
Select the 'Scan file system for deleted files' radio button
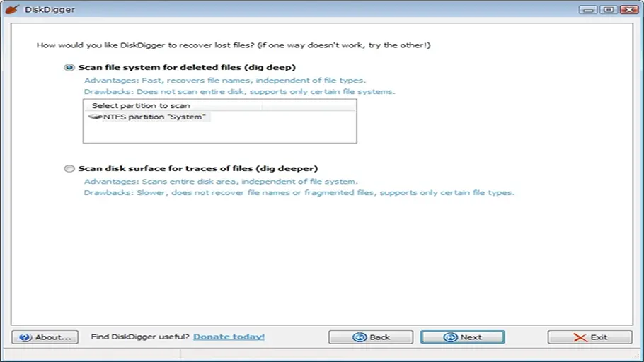pyautogui.click(x=69, y=68)
